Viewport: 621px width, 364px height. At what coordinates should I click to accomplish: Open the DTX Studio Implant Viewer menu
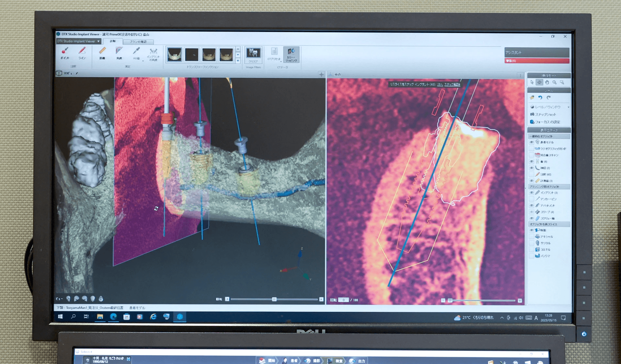click(x=78, y=41)
